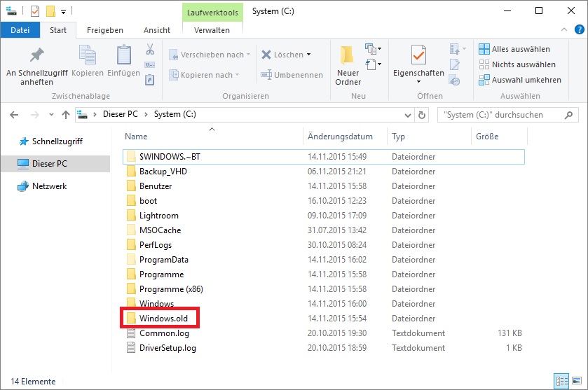
Task: Pin to Schnellzugriff with the pin icon
Action: (36, 66)
